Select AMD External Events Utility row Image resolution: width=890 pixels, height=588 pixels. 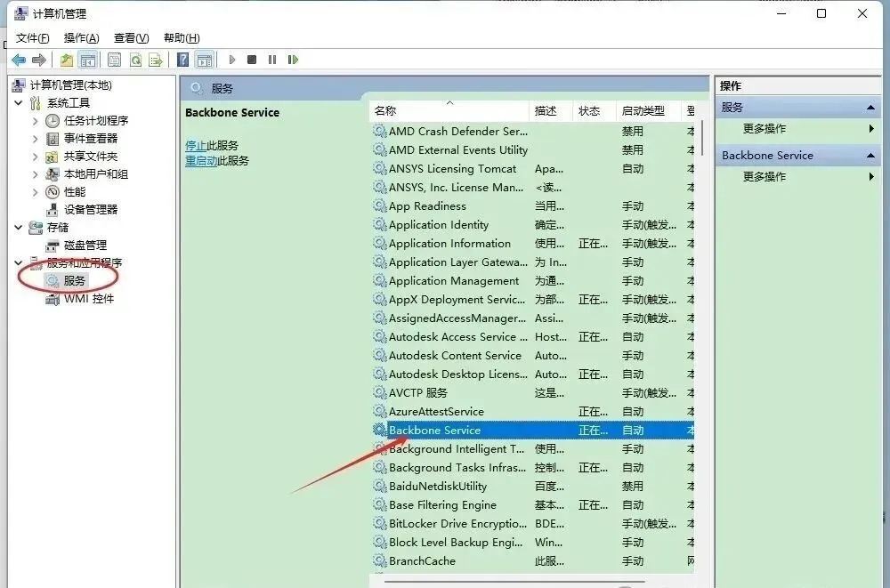532,149
